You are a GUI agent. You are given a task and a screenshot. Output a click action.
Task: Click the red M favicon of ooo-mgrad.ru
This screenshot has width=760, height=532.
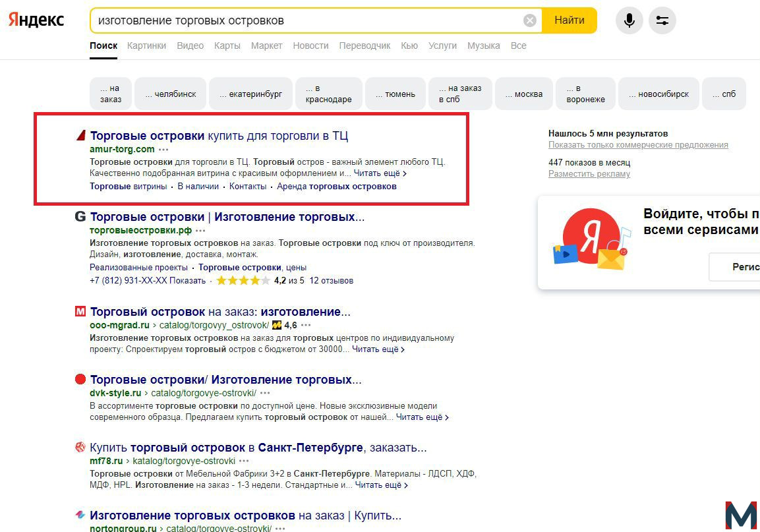point(80,311)
